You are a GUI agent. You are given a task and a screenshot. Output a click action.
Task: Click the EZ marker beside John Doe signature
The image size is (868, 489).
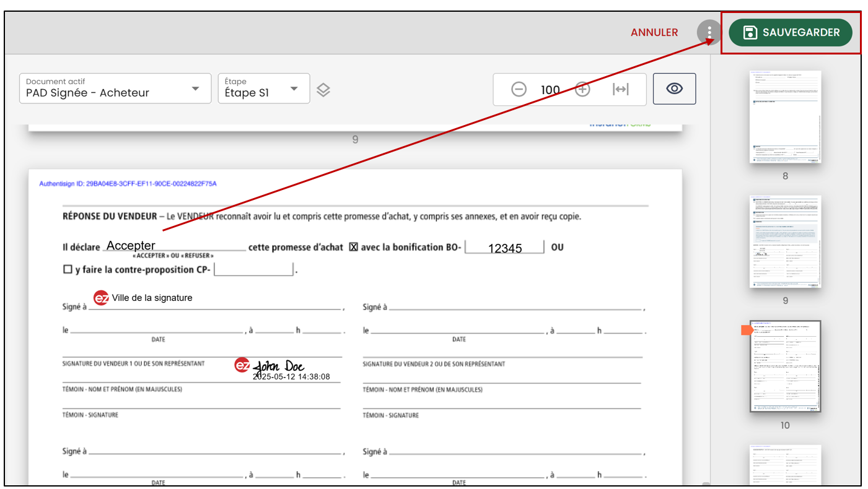coord(242,365)
